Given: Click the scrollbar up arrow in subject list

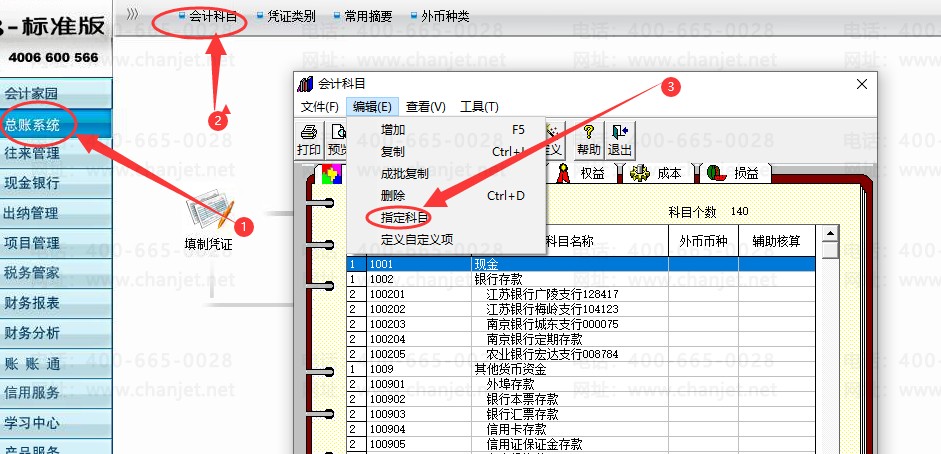Looking at the screenshot, I should [x=830, y=234].
